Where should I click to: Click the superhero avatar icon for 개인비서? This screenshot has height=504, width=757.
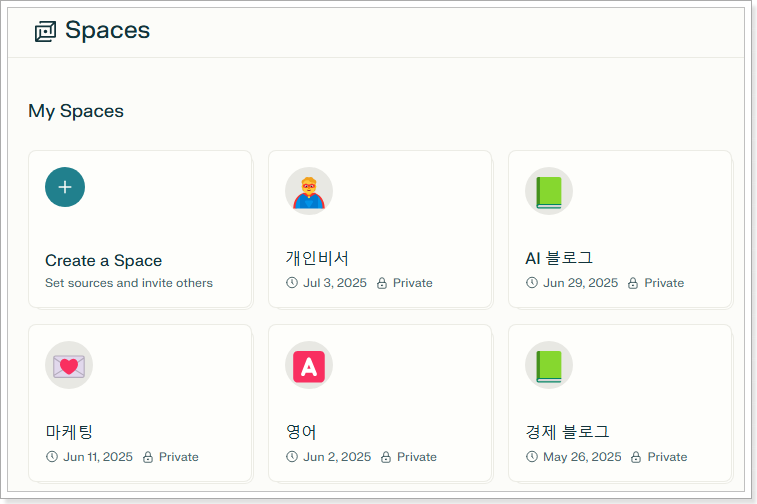[x=308, y=190]
